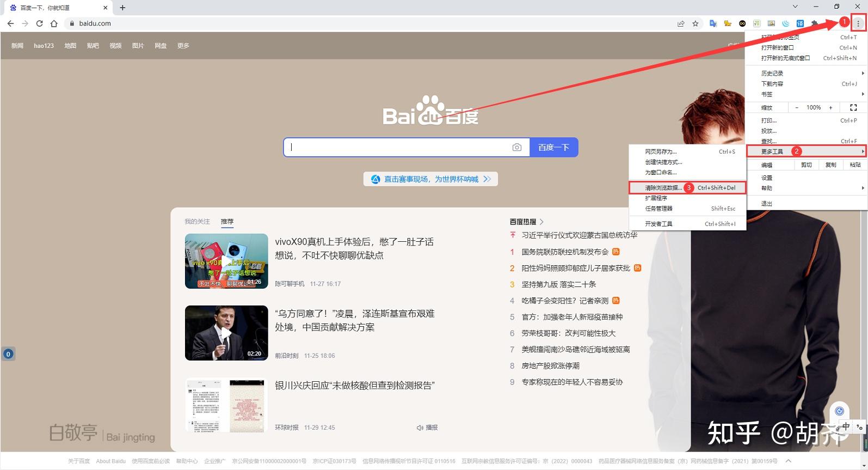Click the 播报 speaker icon
Image resolution: width=868 pixels, height=470 pixels.
point(420,428)
